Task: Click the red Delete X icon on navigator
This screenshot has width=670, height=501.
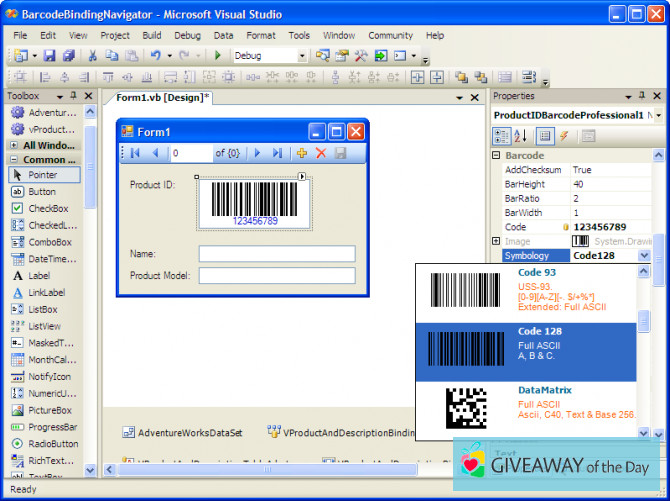Action: point(321,153)
